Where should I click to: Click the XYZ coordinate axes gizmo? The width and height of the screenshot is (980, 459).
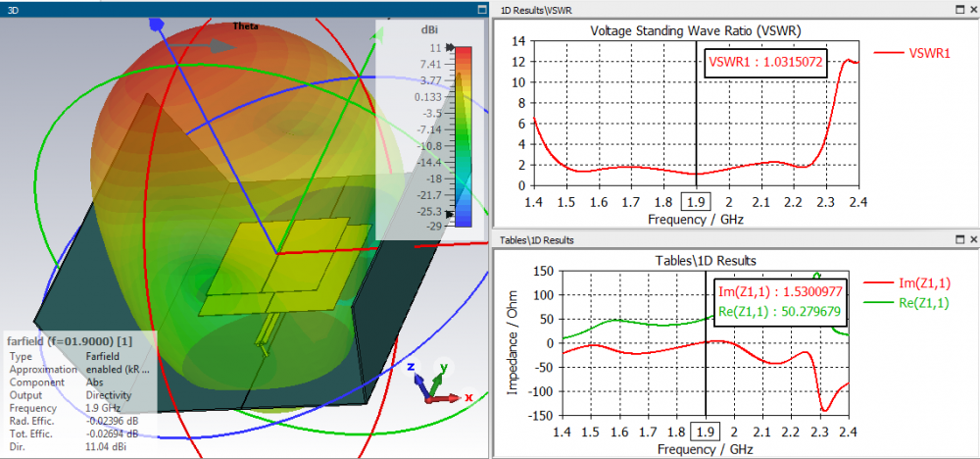tap(441, 384)
